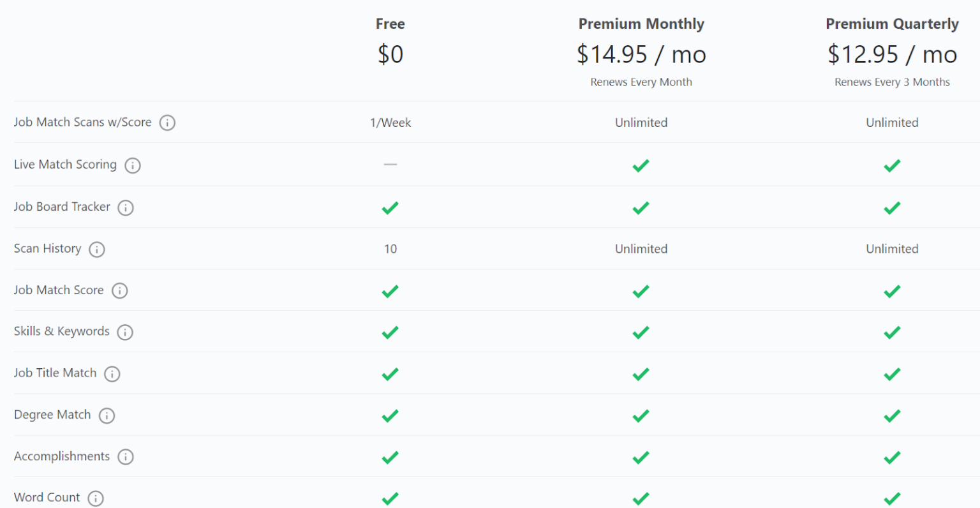
Task: Click the Free plan checkmark for Job Board Tracker
Action: 390,207
